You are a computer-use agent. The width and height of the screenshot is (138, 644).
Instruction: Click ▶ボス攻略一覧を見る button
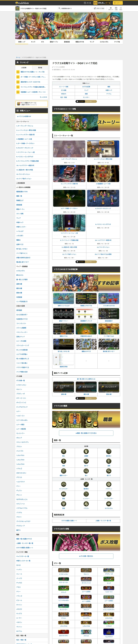click(x=86, y=556)
